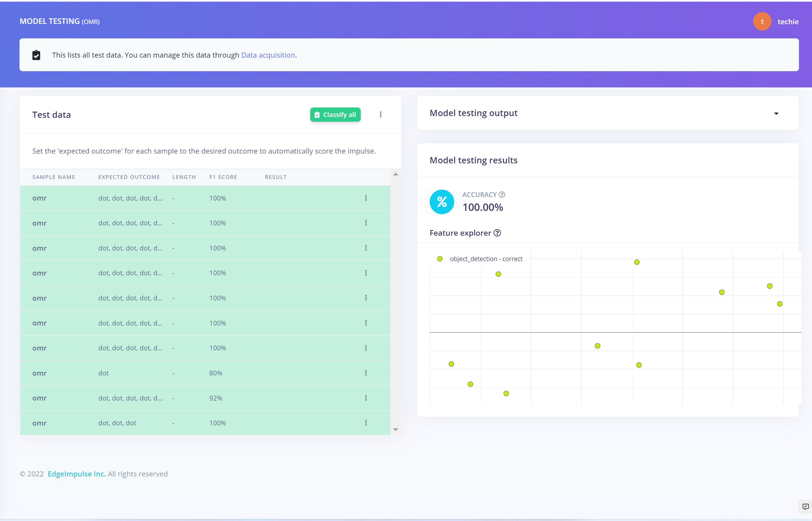
Task: Expand the Model testing output panel
Action: click(776, 113)
